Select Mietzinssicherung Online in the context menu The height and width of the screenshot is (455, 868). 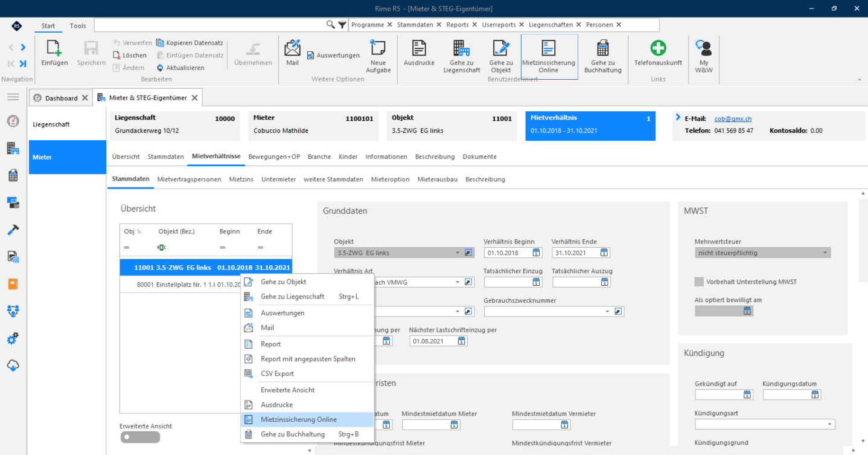coord(307,419)
